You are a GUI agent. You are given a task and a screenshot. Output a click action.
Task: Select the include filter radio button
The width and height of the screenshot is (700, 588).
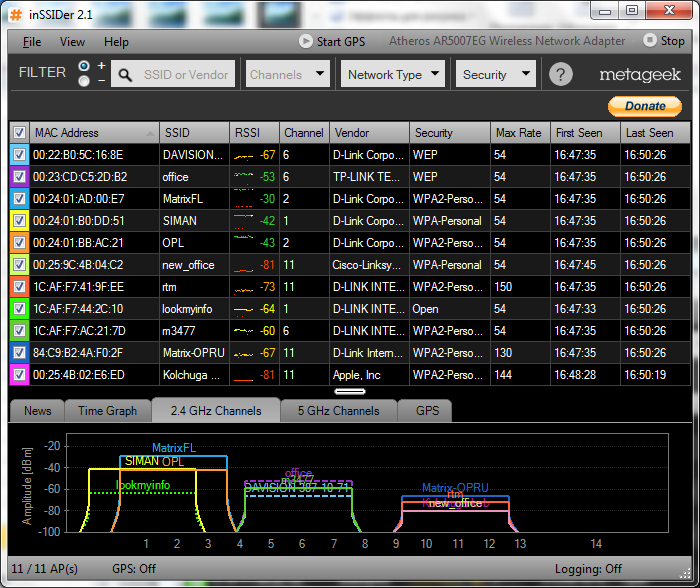coord(84,66)
